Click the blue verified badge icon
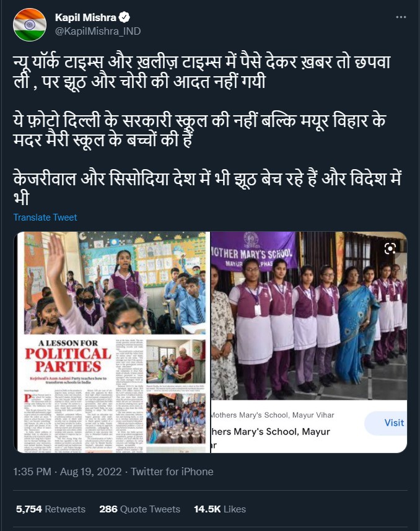 (125, 17)
